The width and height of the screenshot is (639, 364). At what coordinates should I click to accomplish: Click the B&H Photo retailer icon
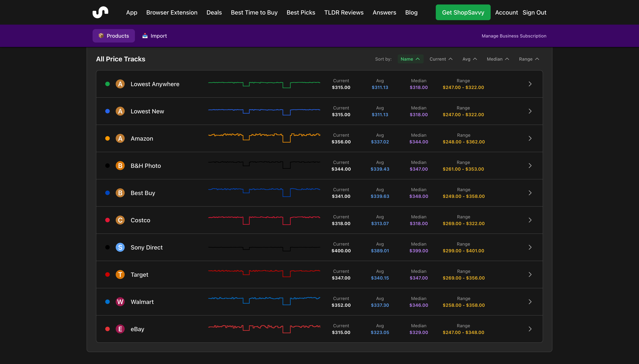120,166
